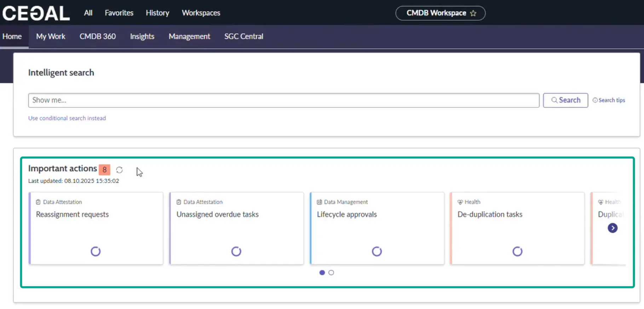
Task: Click the refresh icon beside Important actions
Action: click(119, 170)
